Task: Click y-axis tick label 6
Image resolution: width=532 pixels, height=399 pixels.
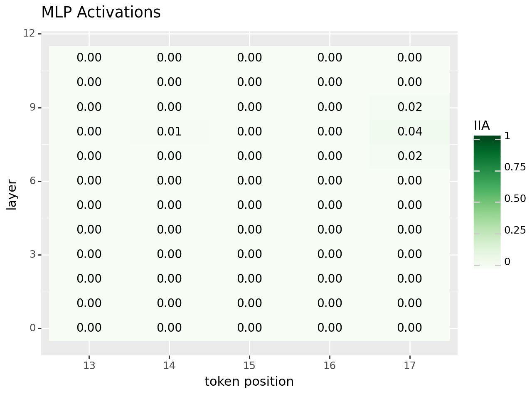Action: coord(32,181)
